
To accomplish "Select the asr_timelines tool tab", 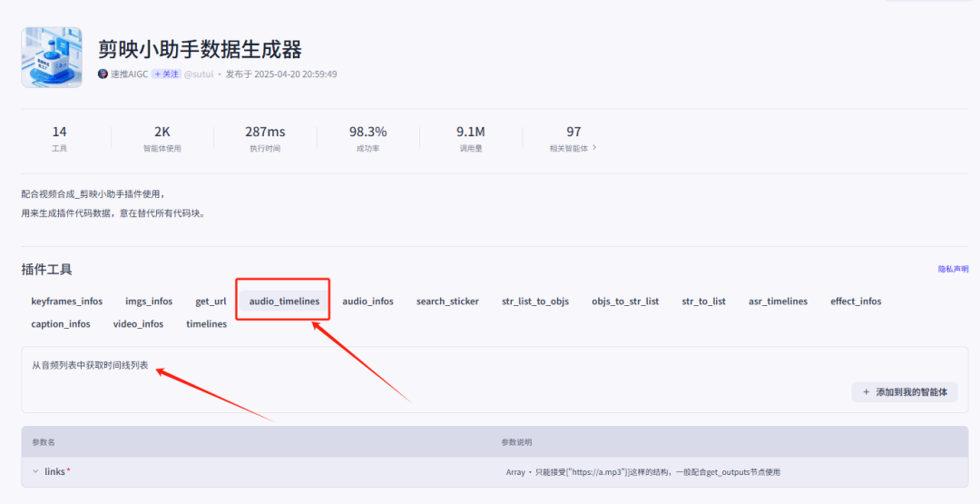I will click(x=779, y=301).
